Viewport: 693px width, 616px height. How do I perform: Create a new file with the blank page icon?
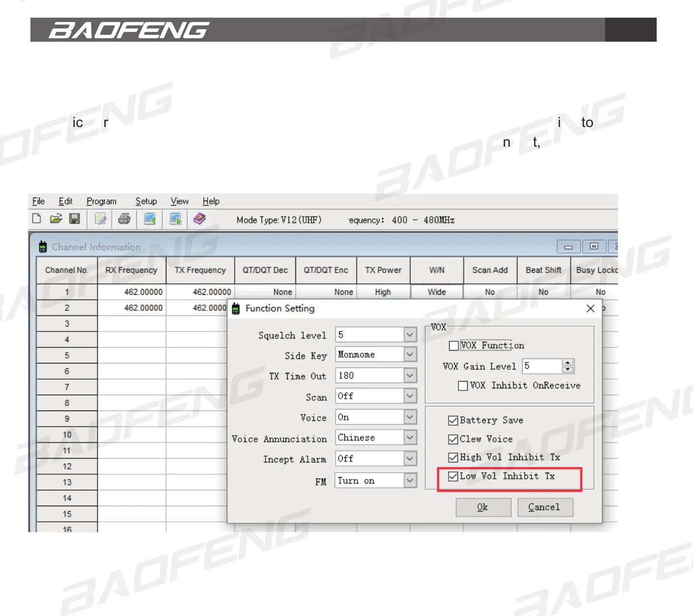click(36, 219)
